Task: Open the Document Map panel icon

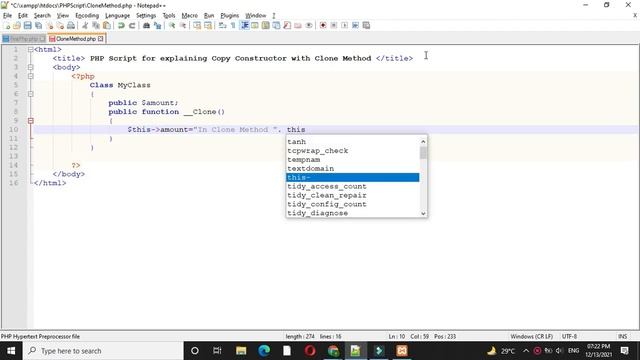Action: pos(266,25)
